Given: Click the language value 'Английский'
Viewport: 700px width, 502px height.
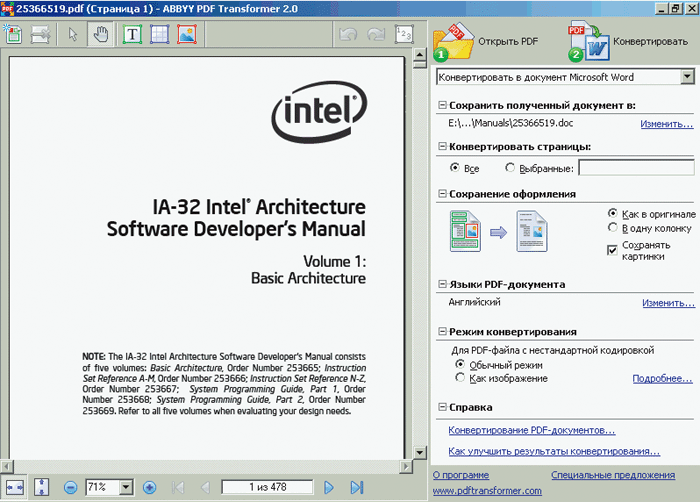Looking at the screenshot, I should click(474, 302).
